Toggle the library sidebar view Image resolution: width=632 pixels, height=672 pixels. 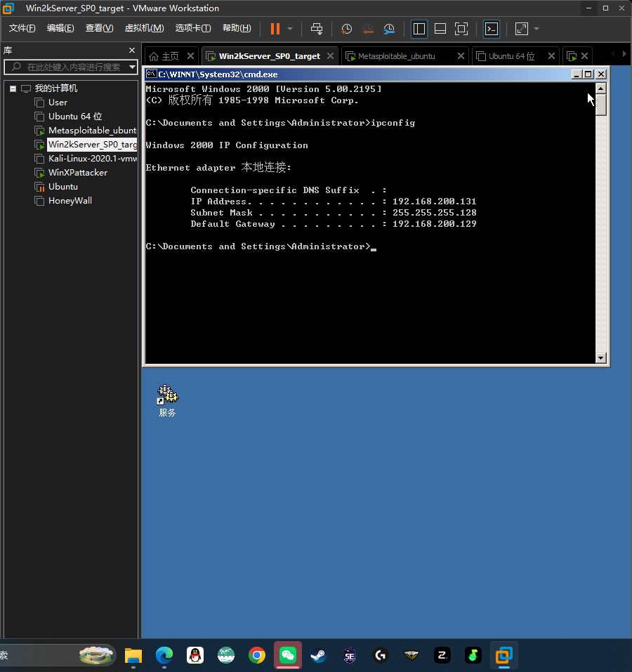coord(419,29)
